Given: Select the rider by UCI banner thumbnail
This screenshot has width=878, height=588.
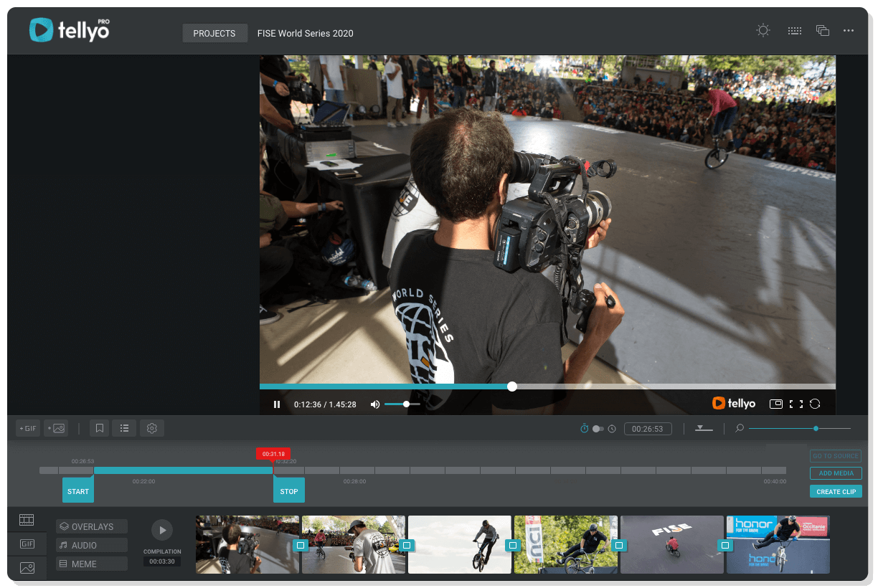Looking at the screenshot, I should click(x=566, y=544).
